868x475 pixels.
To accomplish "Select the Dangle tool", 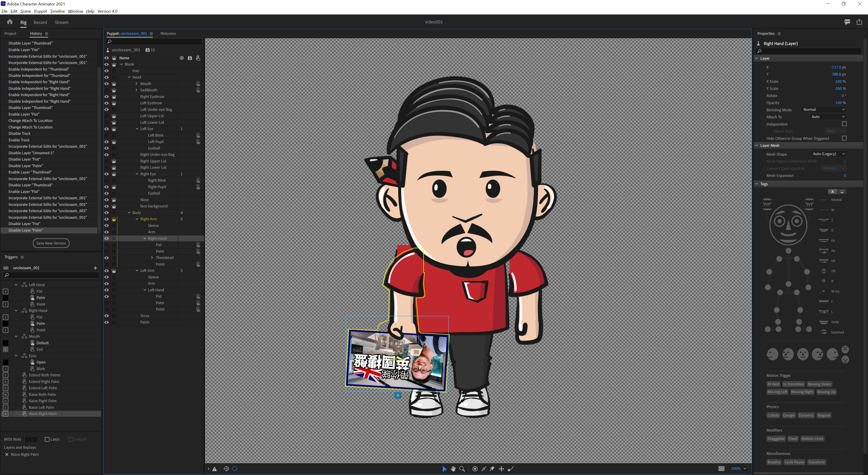I will click(510, 469).
